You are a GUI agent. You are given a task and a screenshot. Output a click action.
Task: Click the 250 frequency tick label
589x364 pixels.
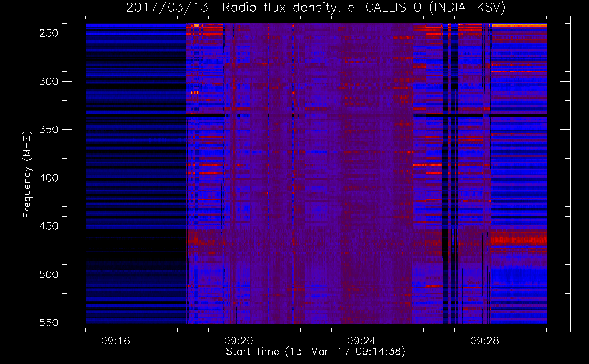click(x=49, y=33)
